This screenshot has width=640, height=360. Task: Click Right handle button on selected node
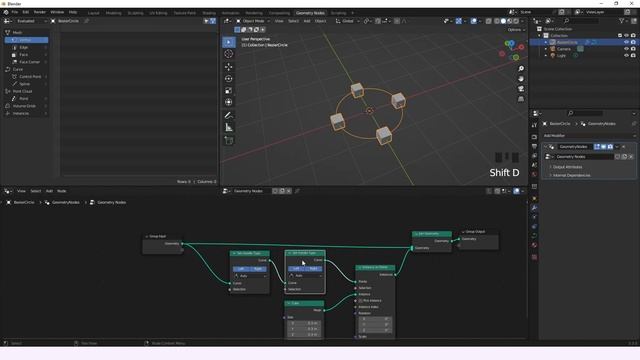pyautogui.click(x=313, y=269)
